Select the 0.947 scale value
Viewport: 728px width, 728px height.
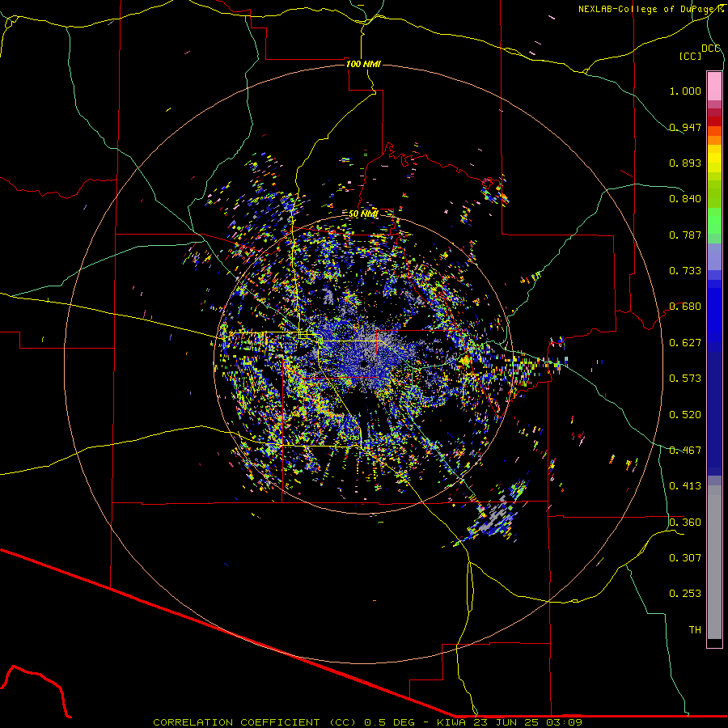(x=685, y=127)
